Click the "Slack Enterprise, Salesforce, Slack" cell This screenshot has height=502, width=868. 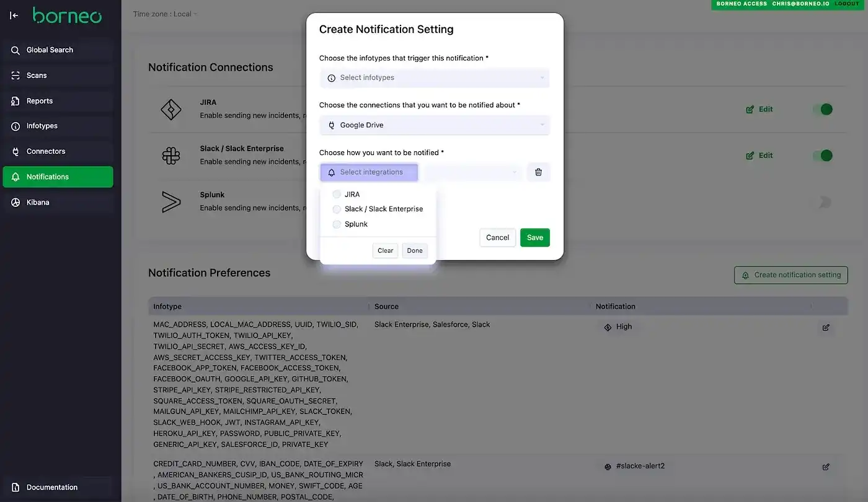(x=432, y=325)
